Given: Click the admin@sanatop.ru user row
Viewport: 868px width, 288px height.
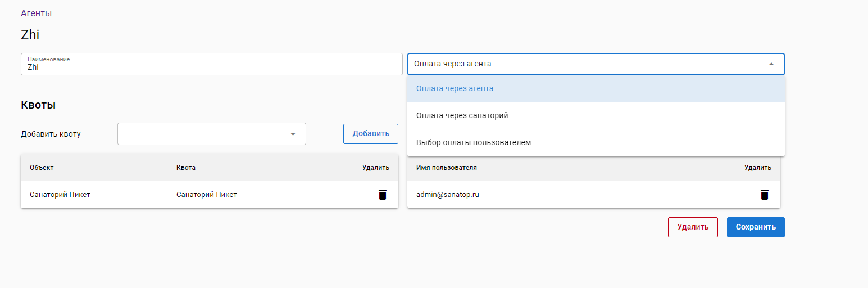Looking at the screenshot, I should point(447,195).
